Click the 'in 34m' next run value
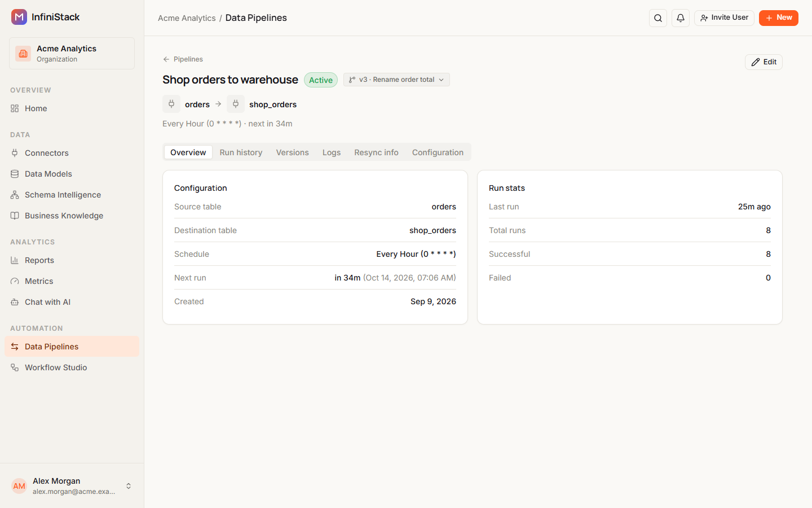Viewport: 812px width, 508px height. (347, 278)
